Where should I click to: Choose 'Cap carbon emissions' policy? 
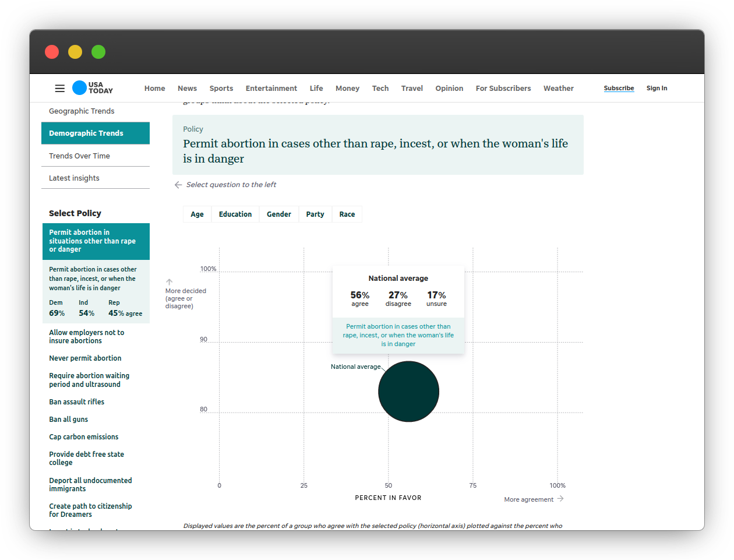83,436
